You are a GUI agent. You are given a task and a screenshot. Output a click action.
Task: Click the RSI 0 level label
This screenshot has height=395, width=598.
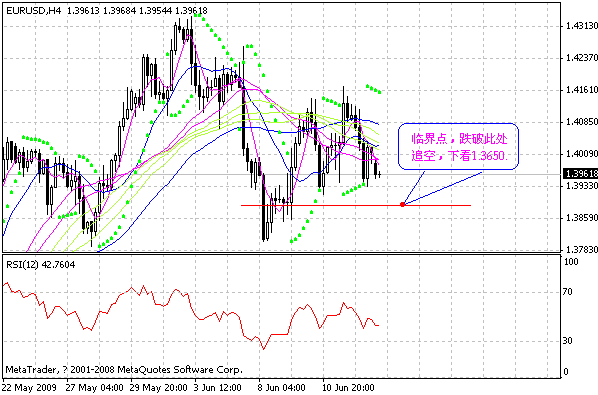pyautogui.click(x=566, y=372)
